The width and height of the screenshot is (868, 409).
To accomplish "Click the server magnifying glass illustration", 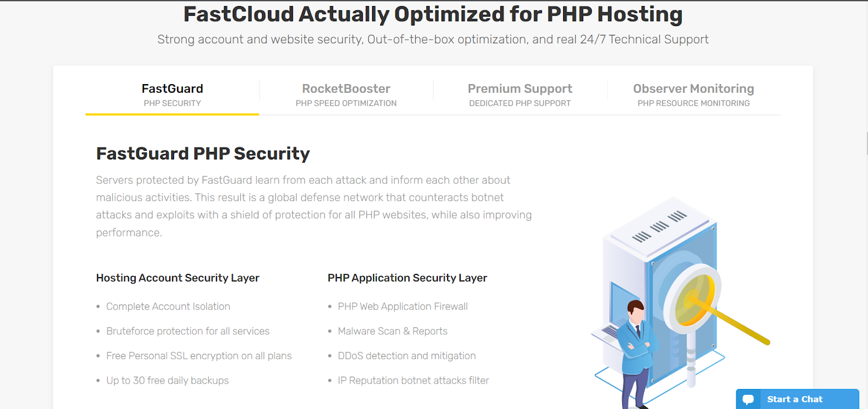I will coord(681,303).
